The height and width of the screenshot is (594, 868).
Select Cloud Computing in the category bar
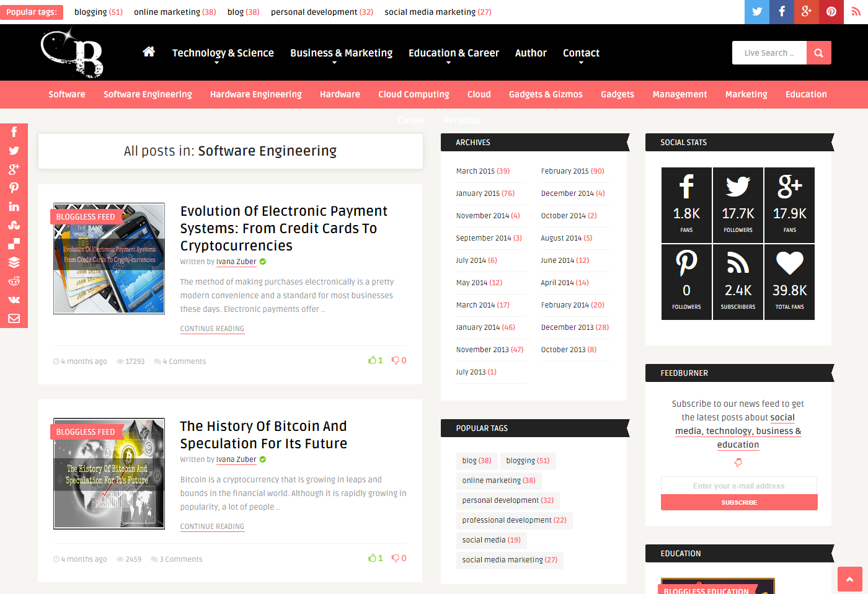click(414, 94)
